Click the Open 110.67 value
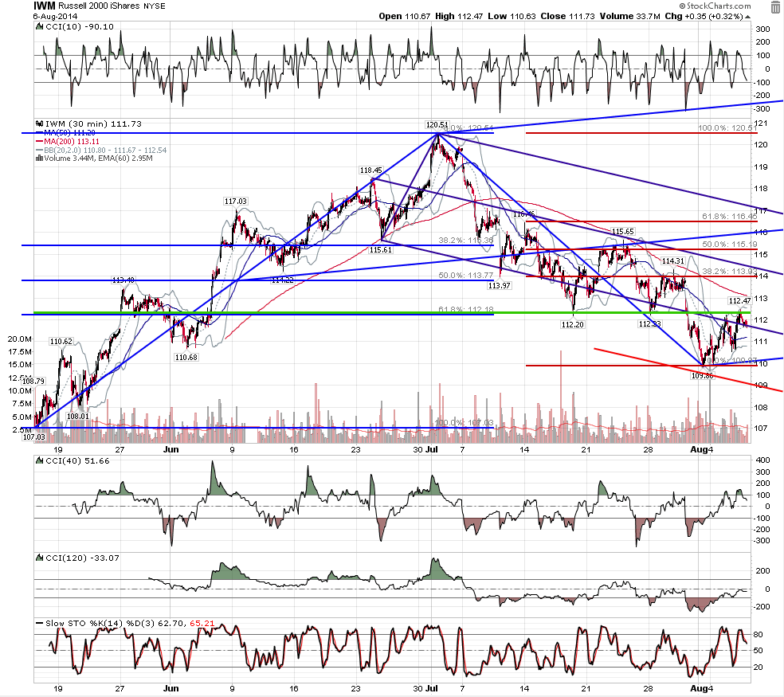This screenshot has height=697, width=784. (x=405, y=16)
